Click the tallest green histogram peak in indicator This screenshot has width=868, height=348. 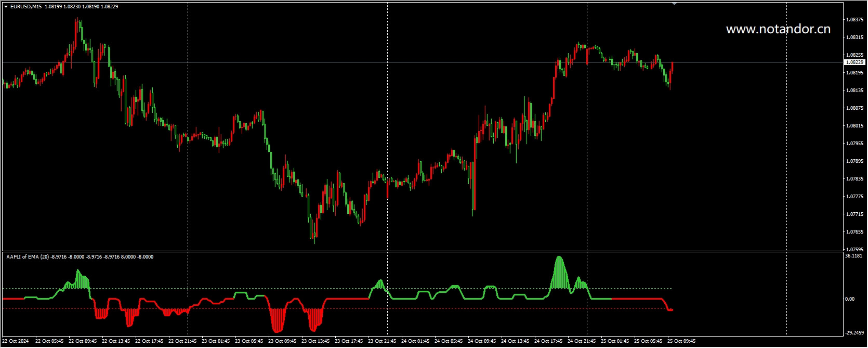[x=559, y=258]
